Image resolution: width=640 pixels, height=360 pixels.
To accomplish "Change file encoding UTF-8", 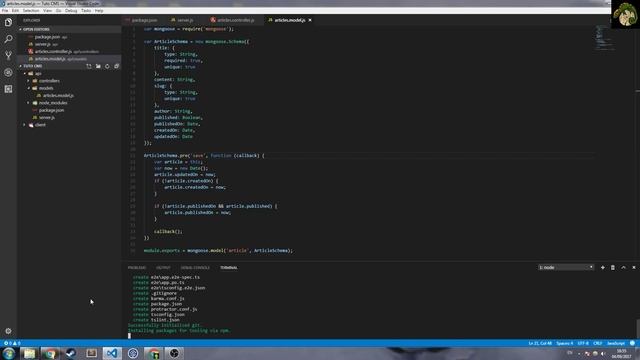I will (583, 343).
